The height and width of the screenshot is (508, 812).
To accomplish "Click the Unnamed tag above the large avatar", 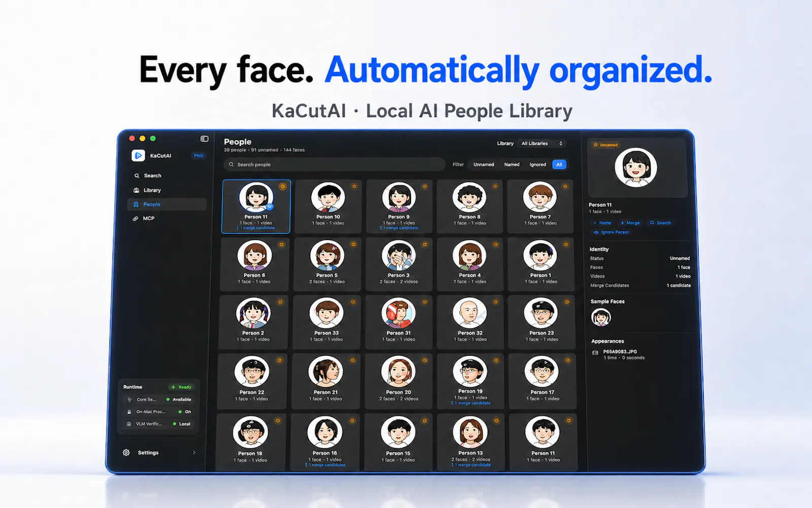I will 605,145.
